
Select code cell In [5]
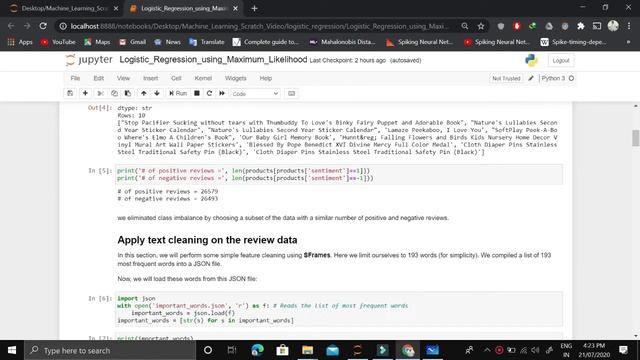(339, 174)
